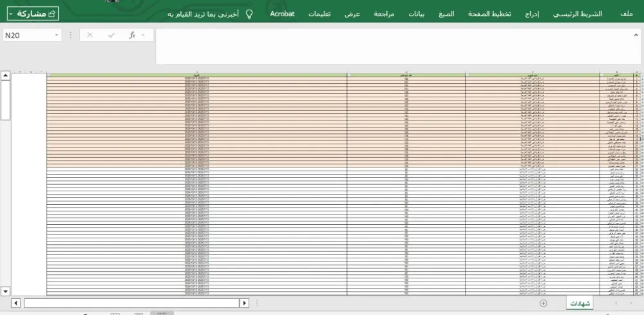Select the تخطيط الصفحة tab
644x315 pixels.
point(489,14)
